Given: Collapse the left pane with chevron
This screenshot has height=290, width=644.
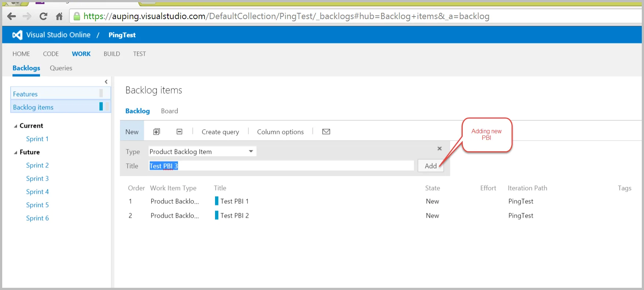Looking at the screenshot, I should [x=106, y=81].
